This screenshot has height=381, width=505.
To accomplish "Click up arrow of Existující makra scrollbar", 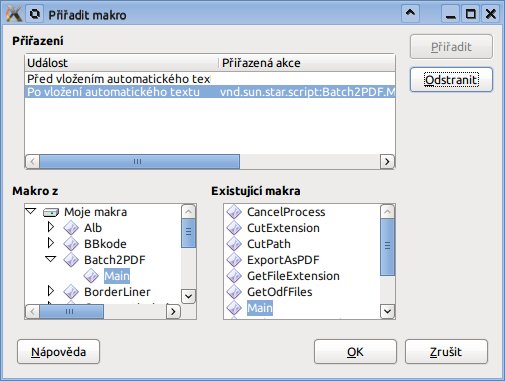I will coord(387,211).
